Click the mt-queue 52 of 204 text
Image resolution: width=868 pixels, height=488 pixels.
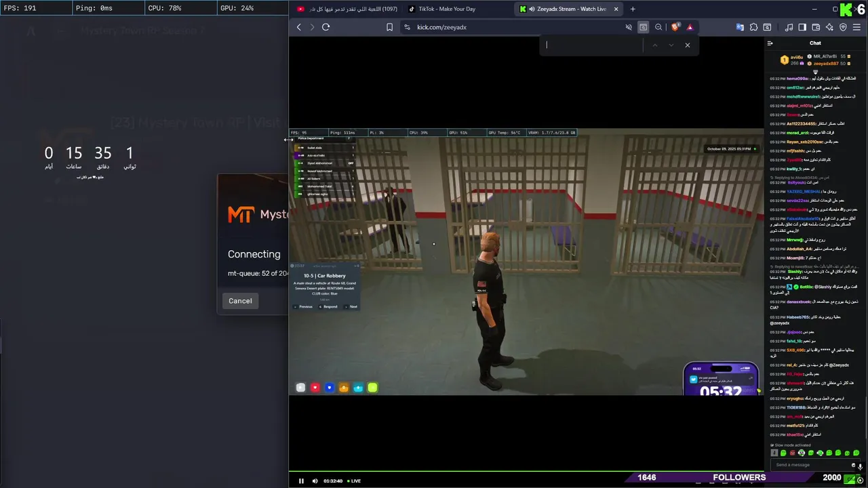tap(258, 273)
